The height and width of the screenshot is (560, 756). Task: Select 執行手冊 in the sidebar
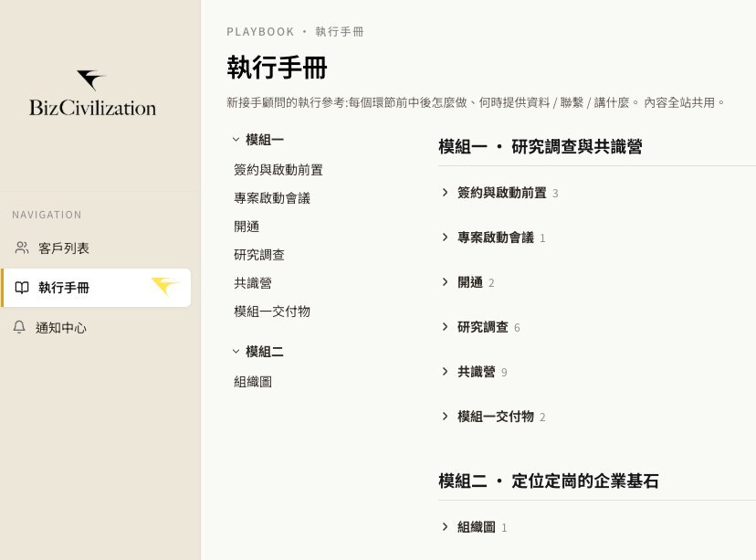click(x=96, y=288)
